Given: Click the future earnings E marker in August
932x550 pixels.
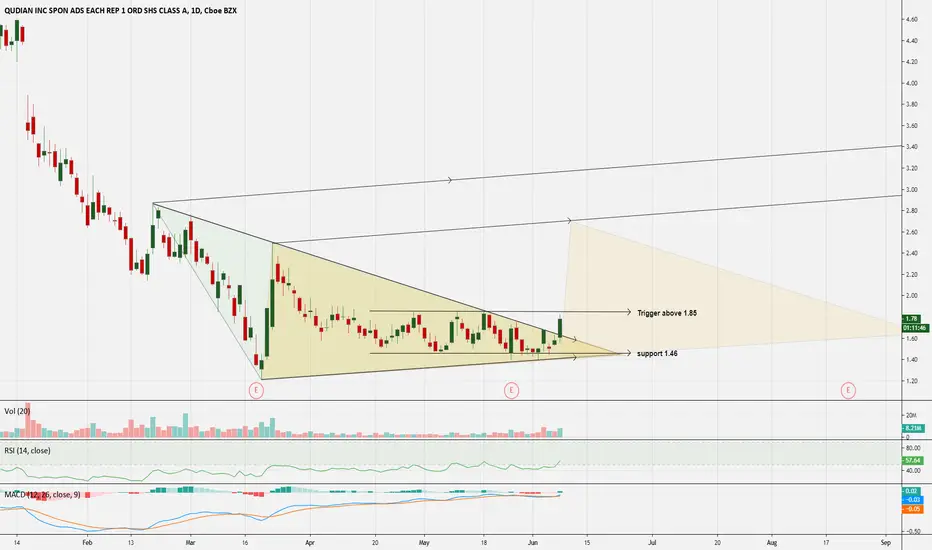Looking at the screenshot, I should (848, 391).
